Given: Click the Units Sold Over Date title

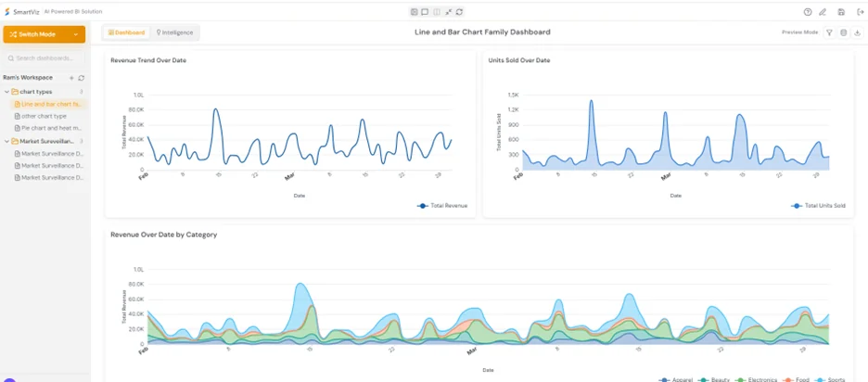Looking at the screenshot, I should [519, 60].
